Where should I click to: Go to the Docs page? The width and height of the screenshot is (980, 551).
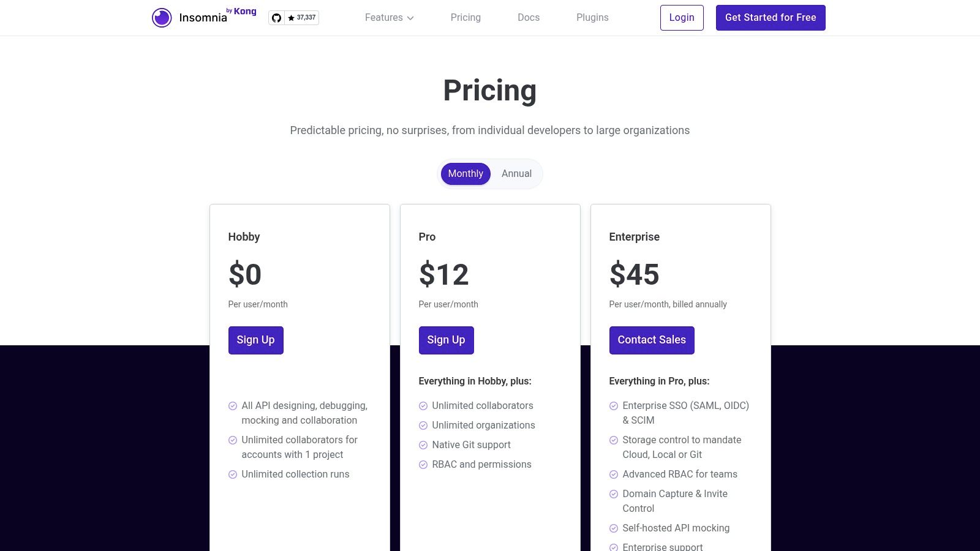(x=529, y=18)
